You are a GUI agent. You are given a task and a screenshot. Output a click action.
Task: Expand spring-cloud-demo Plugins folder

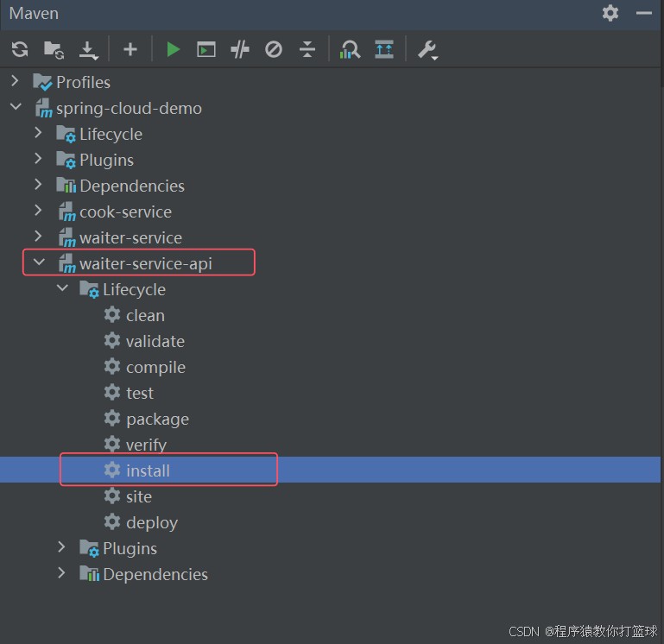point(38,158)
